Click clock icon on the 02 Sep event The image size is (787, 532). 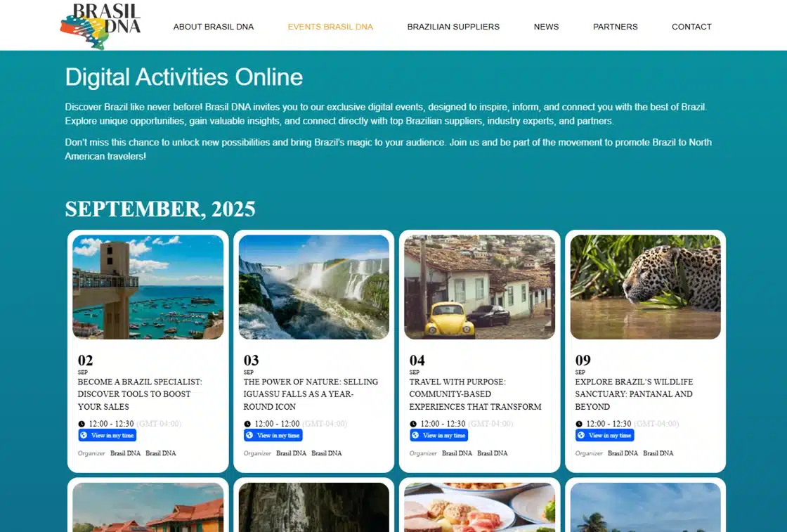(82, 424)
